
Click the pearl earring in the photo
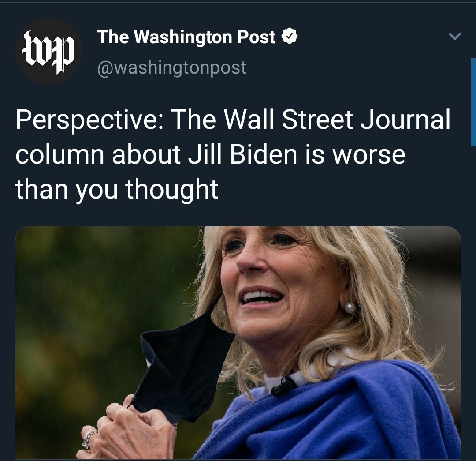pos(350,307)
